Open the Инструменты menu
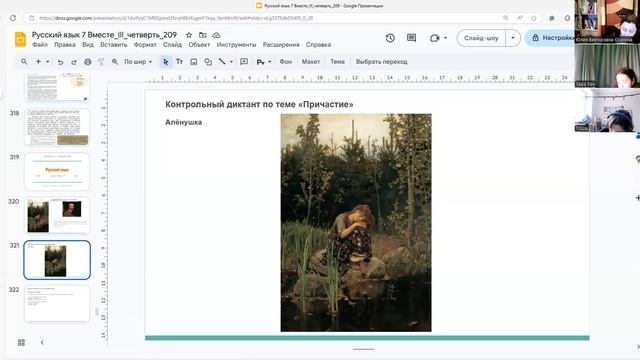640x360 pixels. pyautogui.click(x=236, y=44)
